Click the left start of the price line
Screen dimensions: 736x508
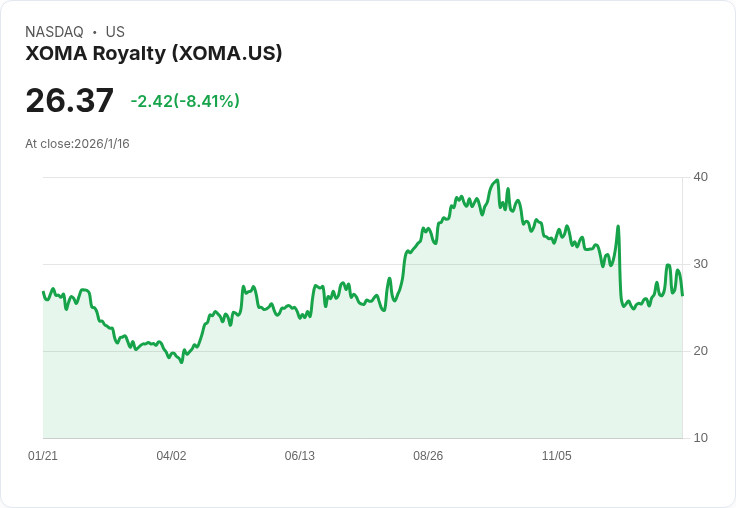coord(43,292)
